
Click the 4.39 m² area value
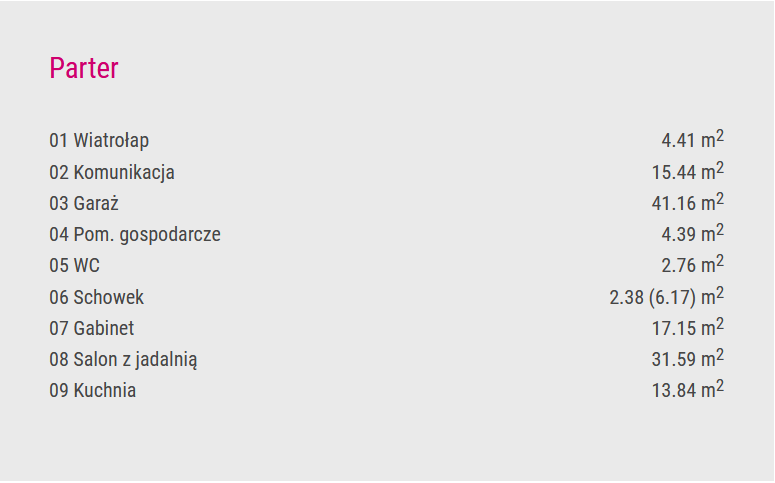tap(692, 233)
